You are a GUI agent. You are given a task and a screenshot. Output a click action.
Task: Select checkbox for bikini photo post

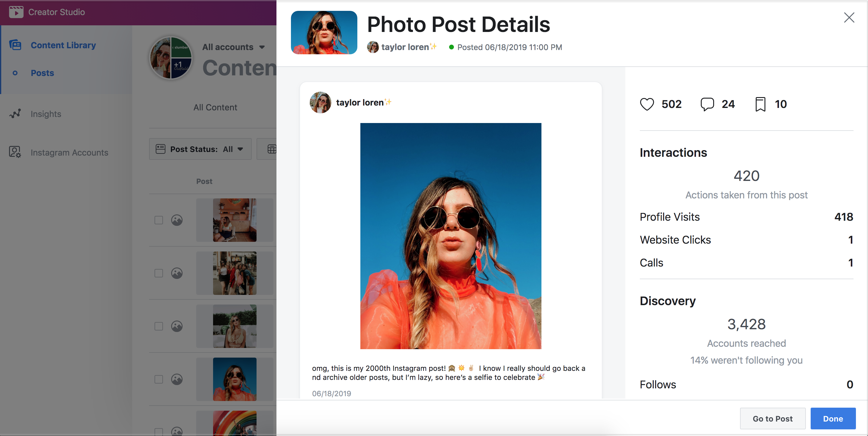click(x=159, y=326)
